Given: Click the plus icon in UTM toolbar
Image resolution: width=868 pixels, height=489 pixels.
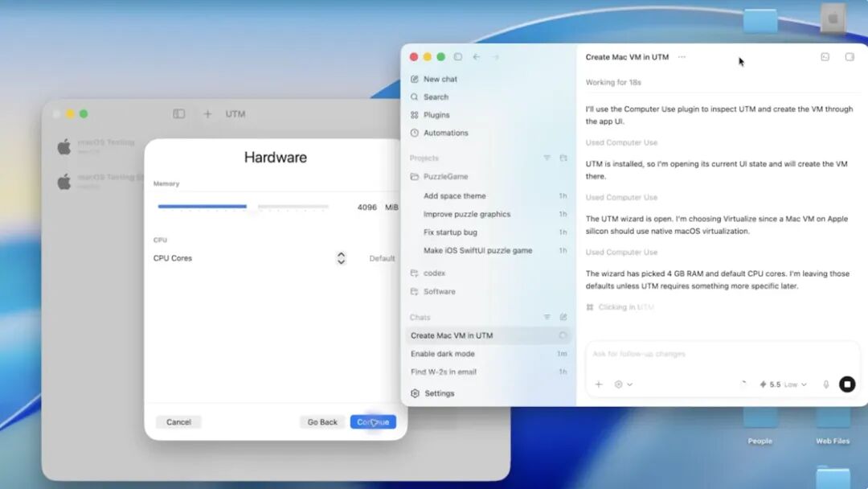Looking at the screenshot, I should click(x=207, y=114).
